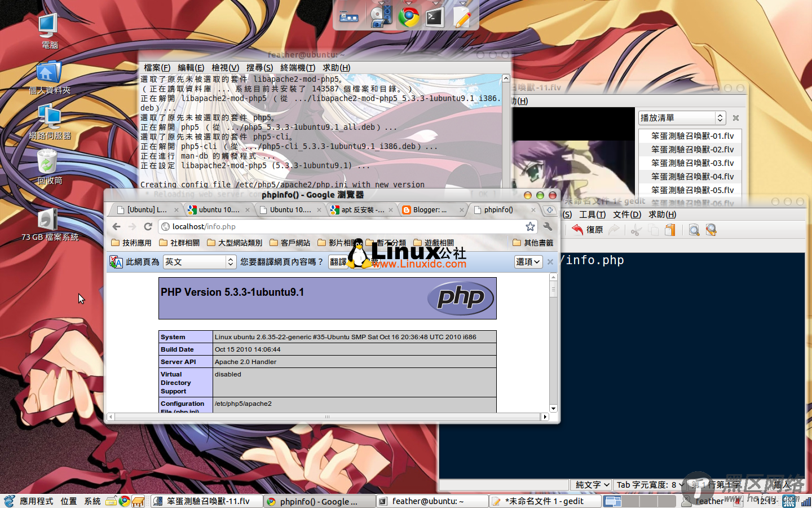Click the keyboard input indicator in system tray
812x508 pixels.
click(789, 501)
